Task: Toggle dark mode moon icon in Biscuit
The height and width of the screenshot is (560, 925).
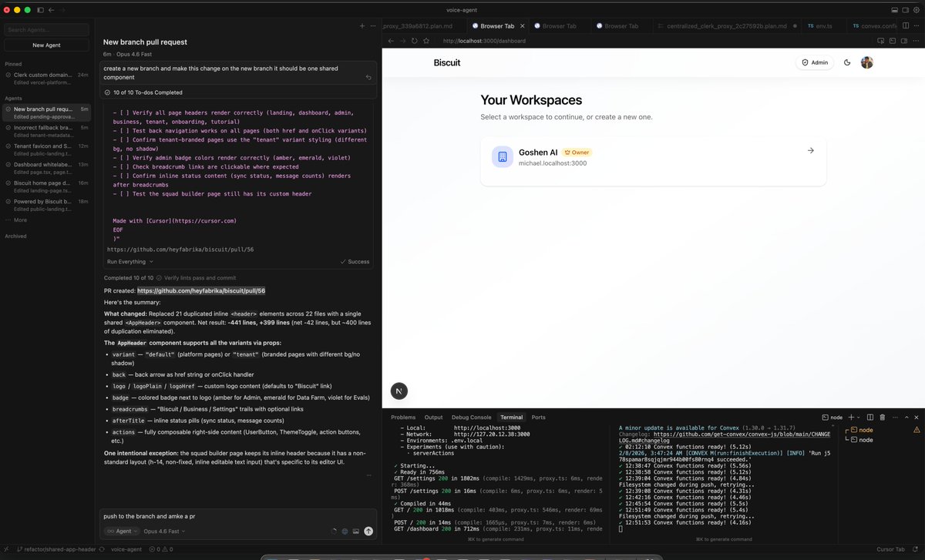Action: [848, 62]
